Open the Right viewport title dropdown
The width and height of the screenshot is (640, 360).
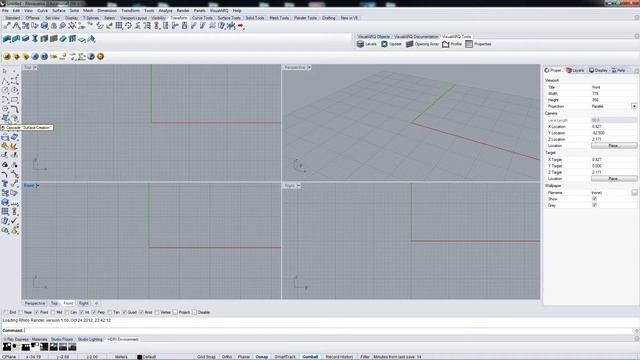click(x=298, y=186)
